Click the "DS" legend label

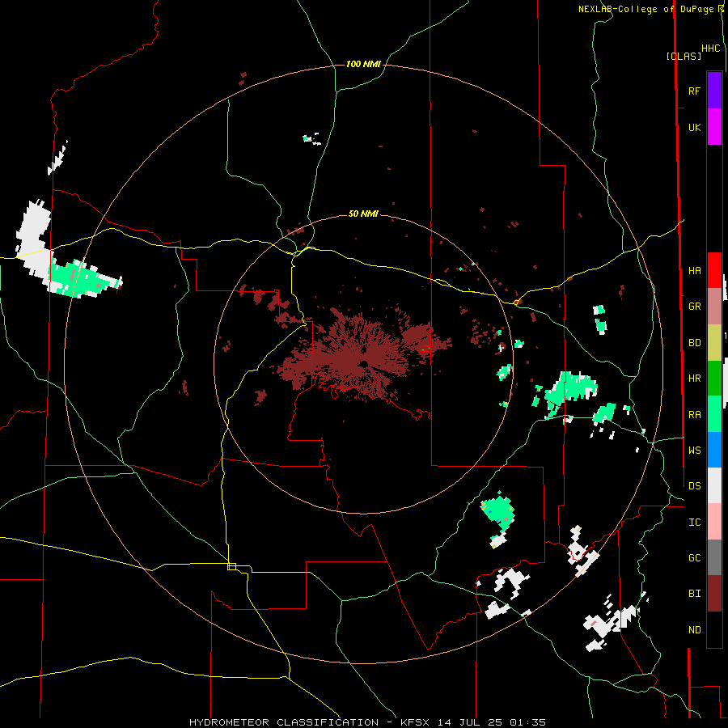click(694, 486)
